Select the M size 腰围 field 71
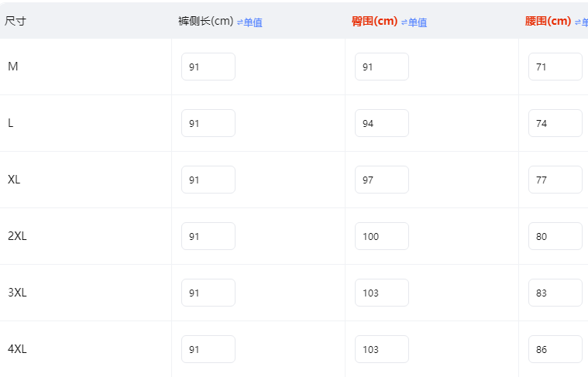This screenshot has width=588, height=377. [555, 67]
